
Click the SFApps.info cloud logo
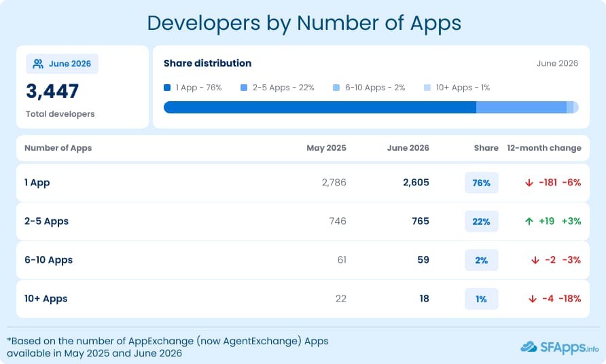[x=529, y=347]
